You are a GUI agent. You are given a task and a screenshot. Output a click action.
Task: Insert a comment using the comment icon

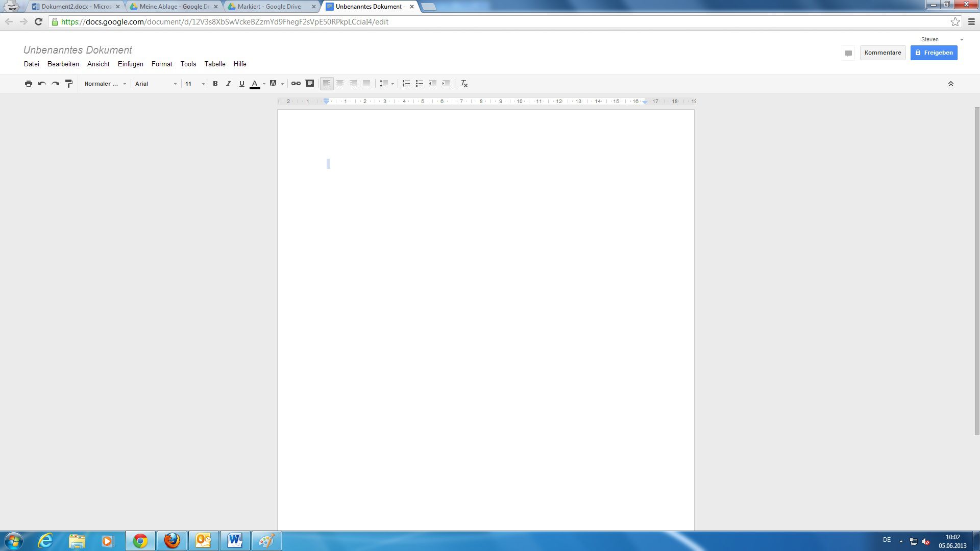tap(310, 83)
